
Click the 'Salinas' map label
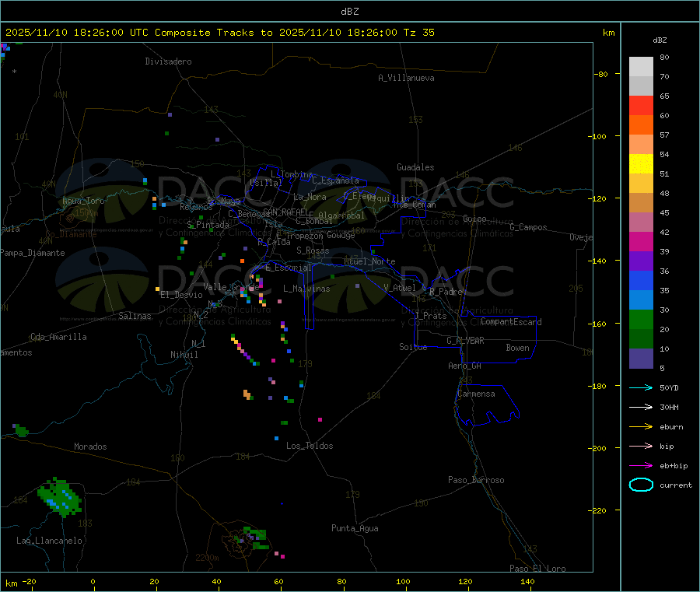coord(135,316)
